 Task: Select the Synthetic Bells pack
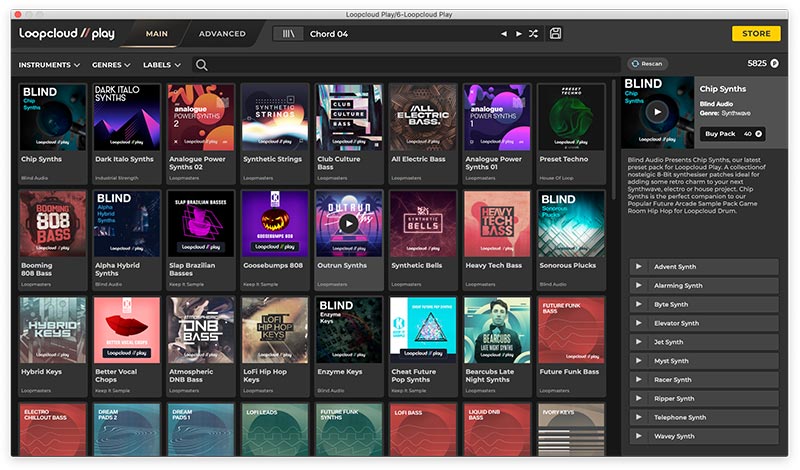pos(423,240)
